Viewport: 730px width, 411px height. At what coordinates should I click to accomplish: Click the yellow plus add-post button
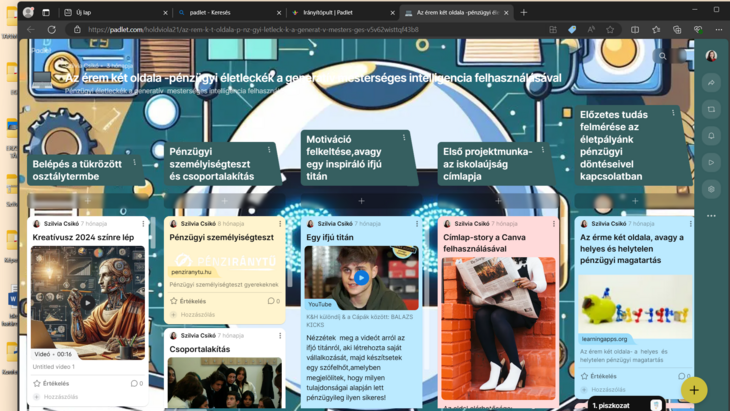[x=694, y=390]
